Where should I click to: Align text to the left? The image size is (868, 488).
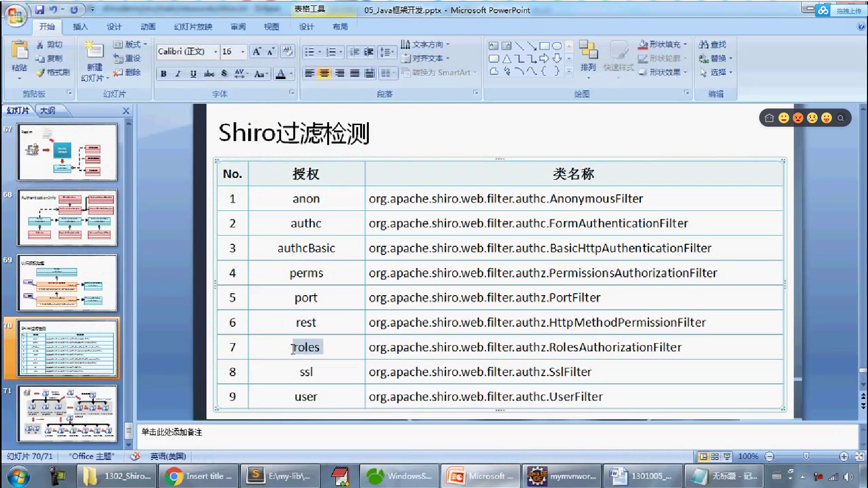(x=309, y=73)
